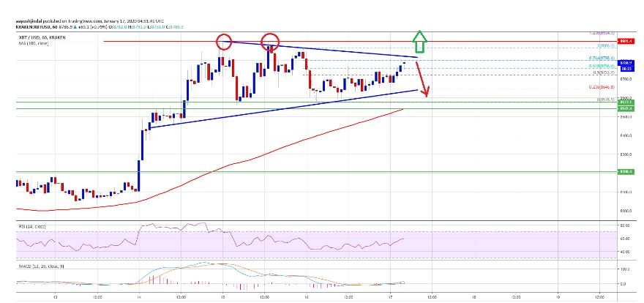Click the 8300.0 price axis value

click(x=624, y=154)
